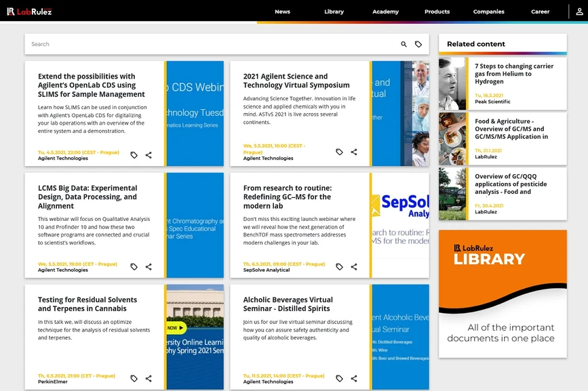Click the SepSolve Analytical webinar thumbnail

coord(401,225)
